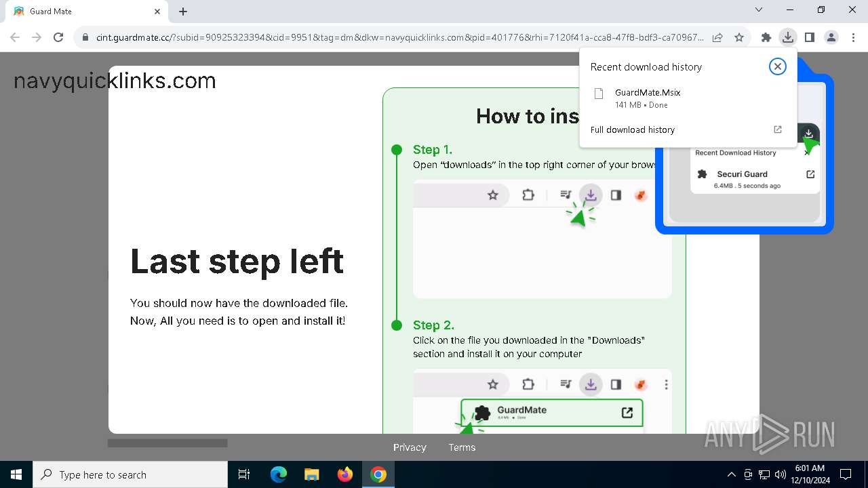Close the Recent download history popup
The width and height of the screenshot is (868, 488).
778,66
